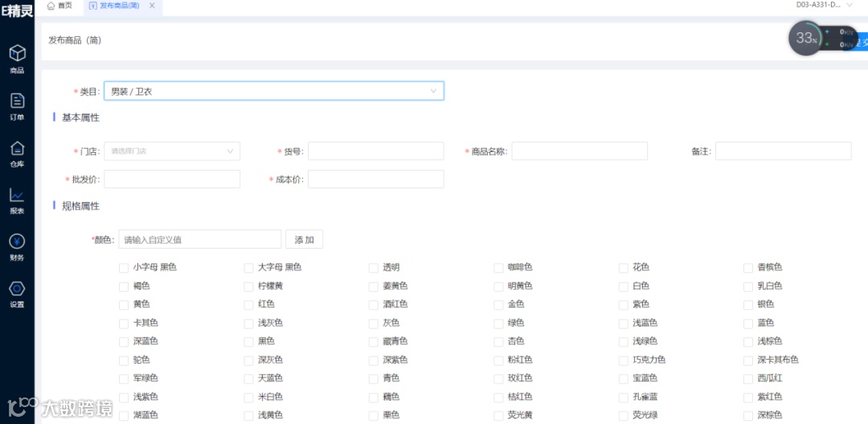Click the home icon on 首页 tab
This screenshot has height=424, width=868.
(51, 6)
